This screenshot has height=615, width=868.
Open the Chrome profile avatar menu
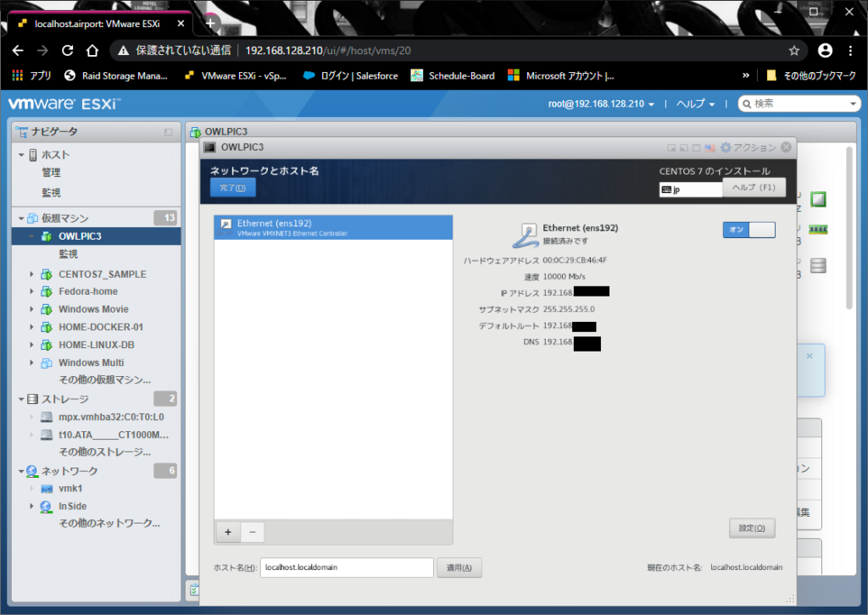pyautogui.click(x=825, y=50)
